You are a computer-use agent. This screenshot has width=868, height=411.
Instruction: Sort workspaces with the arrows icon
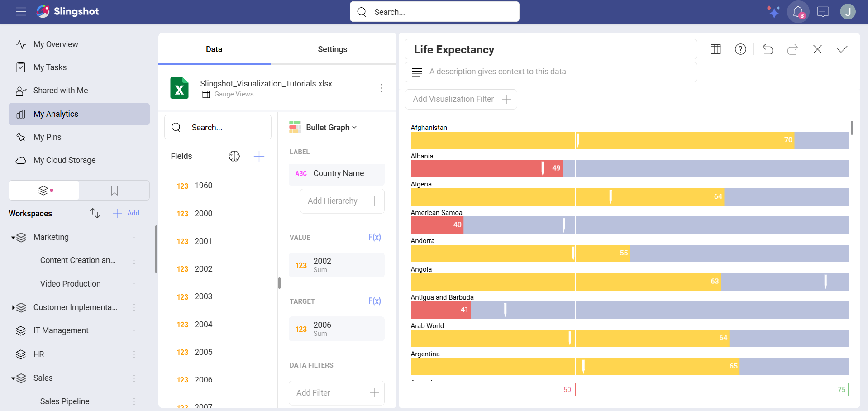click(95, 213)
